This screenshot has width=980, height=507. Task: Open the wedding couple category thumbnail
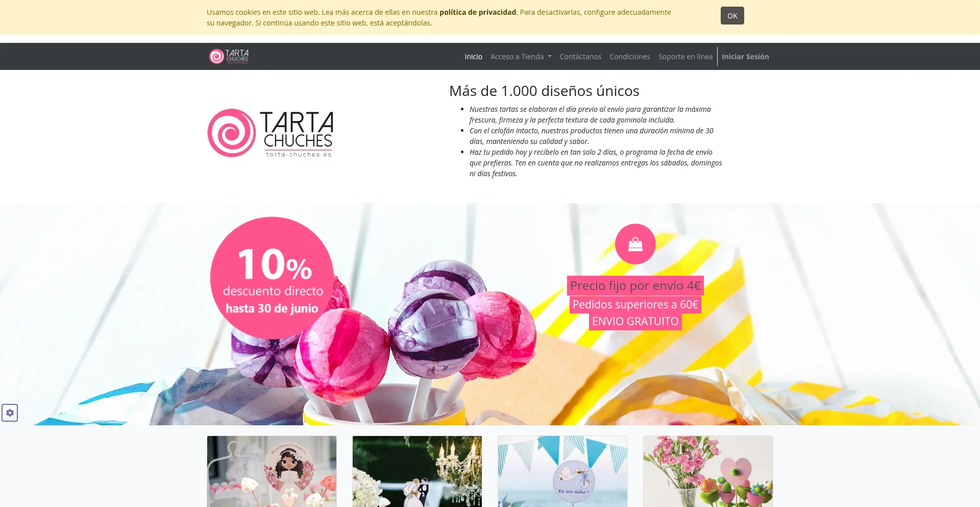[x=417, y=471]
